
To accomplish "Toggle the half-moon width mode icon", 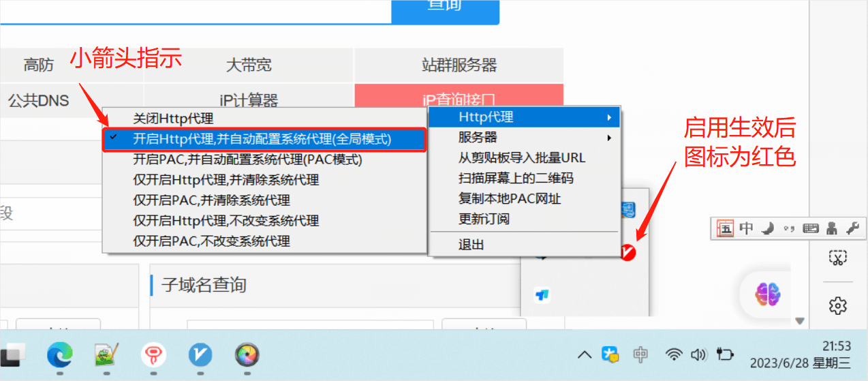I will click(x=768, y=228).
